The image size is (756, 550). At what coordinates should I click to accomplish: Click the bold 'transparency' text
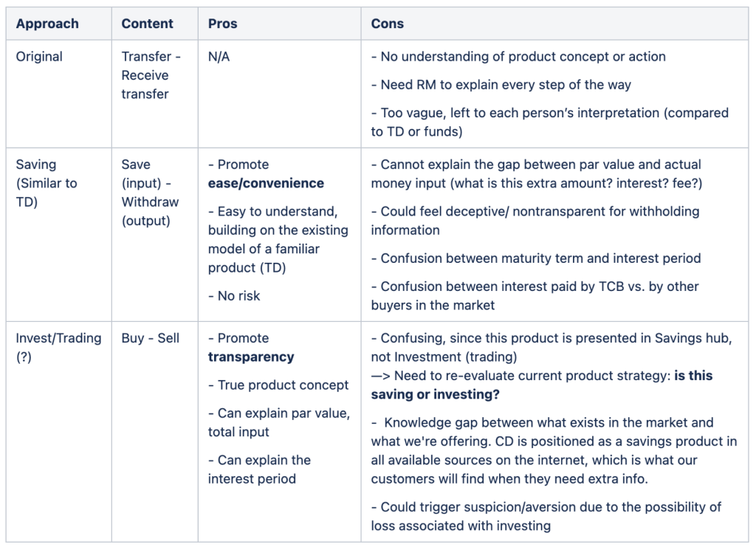click(251, 357)
